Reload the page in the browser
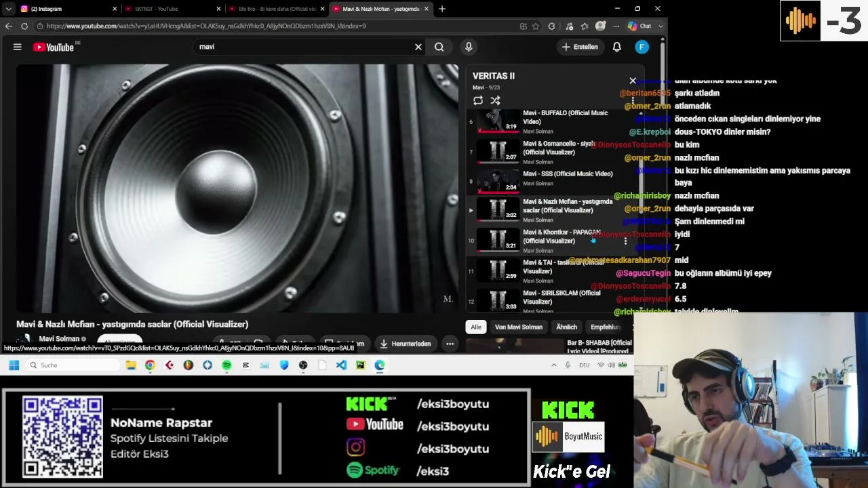Viewport: 868px width, 488px height. (x=24, y=26)
